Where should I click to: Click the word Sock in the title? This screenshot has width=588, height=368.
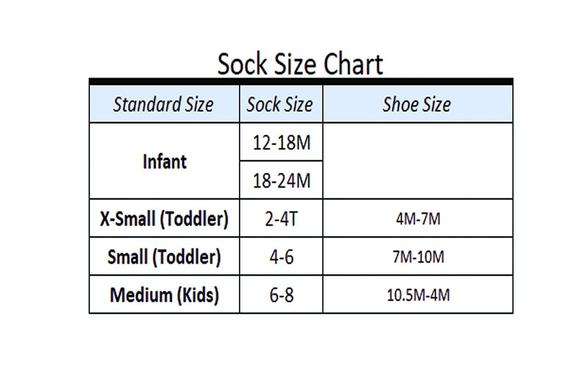point(242,64)
